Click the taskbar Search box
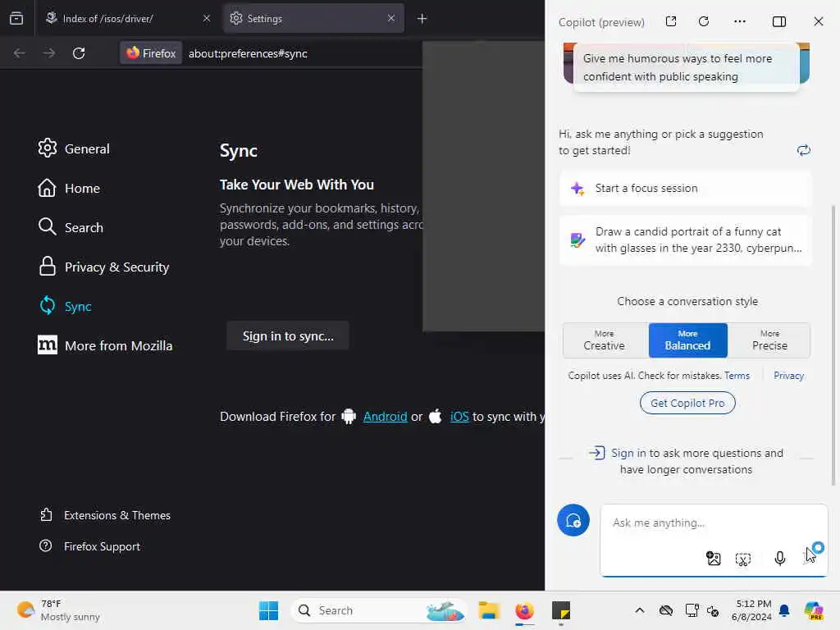The width and height of the screenshot is (840, 630). [379, 610]
